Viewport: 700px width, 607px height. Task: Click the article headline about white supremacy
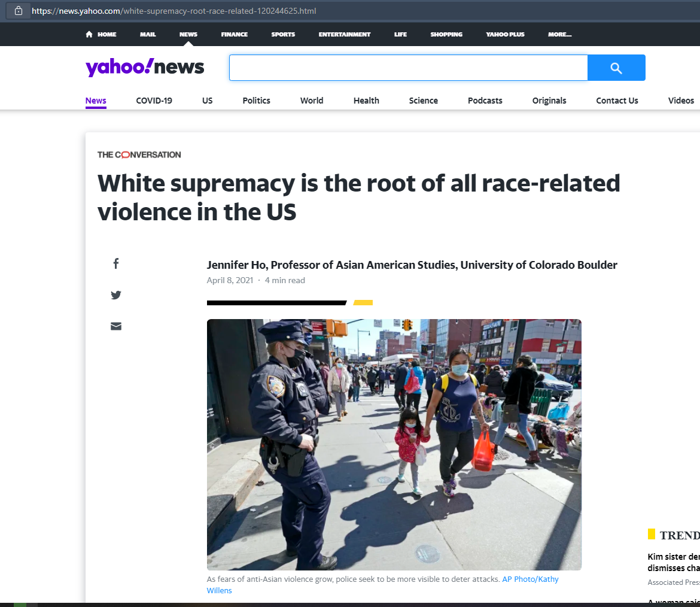click(x=359, y=198)
